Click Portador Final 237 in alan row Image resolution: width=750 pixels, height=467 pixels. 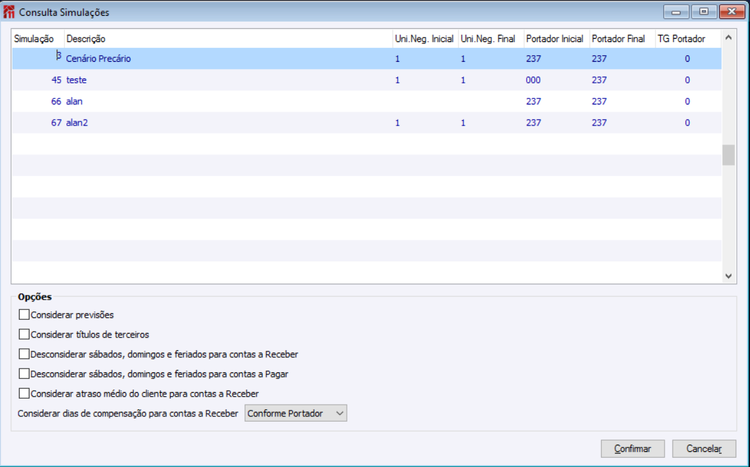599,101
